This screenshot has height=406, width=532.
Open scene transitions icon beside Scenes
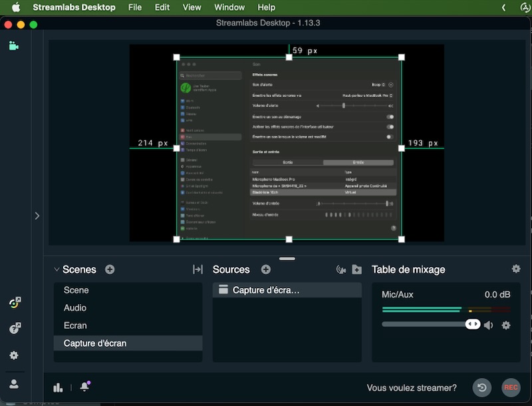click(x=198, y=270)
